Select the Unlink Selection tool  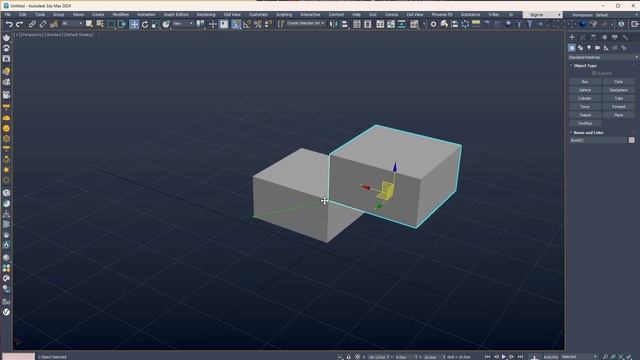point(42,24)
